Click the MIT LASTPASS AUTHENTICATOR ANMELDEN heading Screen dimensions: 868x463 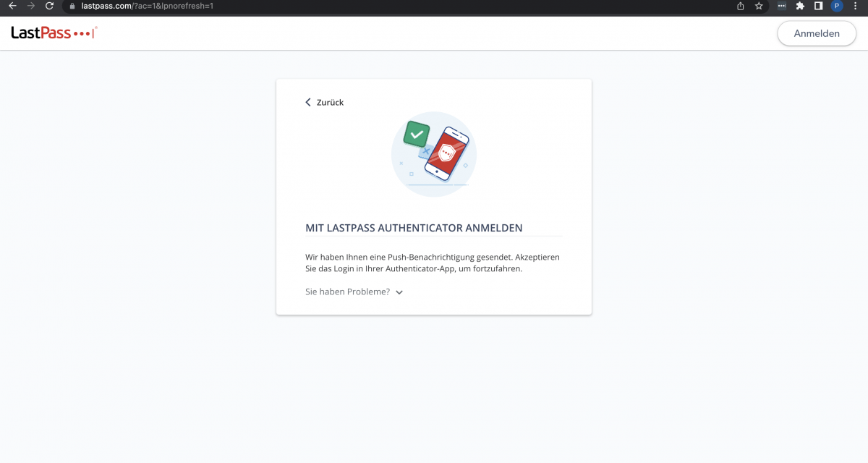[x=413, y=227]
